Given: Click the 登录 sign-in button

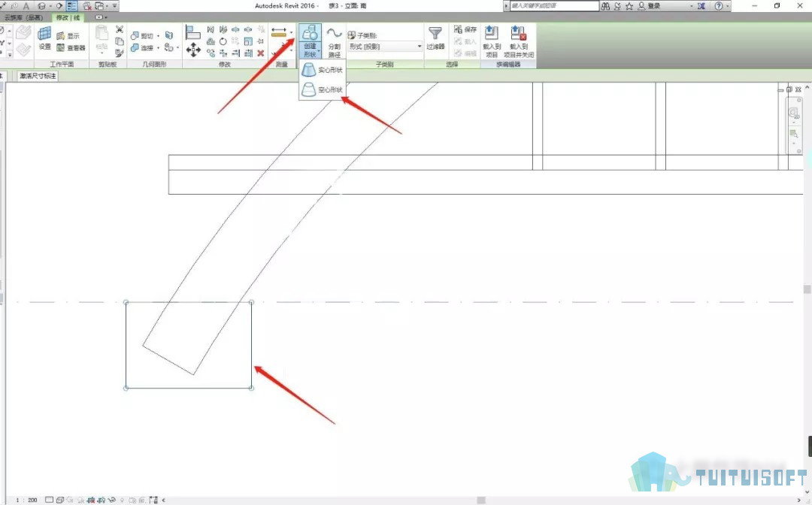Looking at the screenshot, I should (650, 6).
